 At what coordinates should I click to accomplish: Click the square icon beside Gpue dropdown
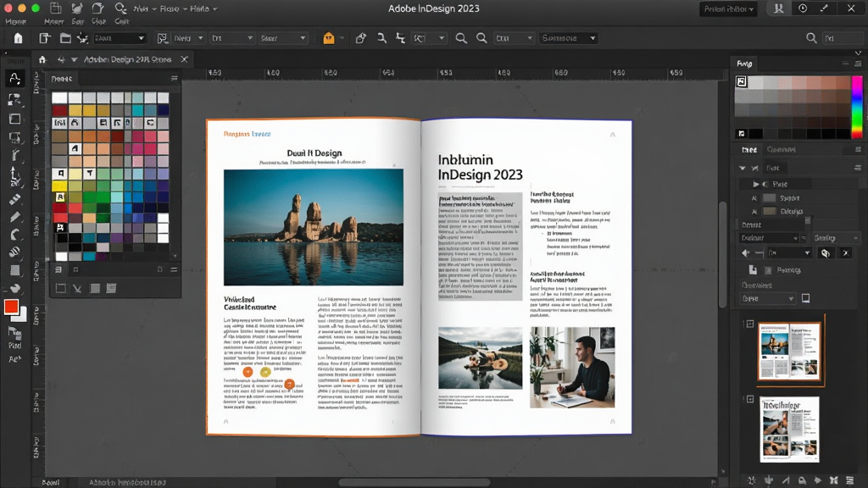click(805, 298)
